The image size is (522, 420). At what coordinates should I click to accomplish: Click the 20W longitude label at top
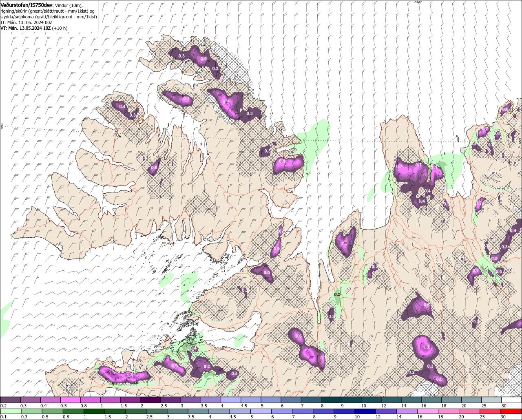417,2
